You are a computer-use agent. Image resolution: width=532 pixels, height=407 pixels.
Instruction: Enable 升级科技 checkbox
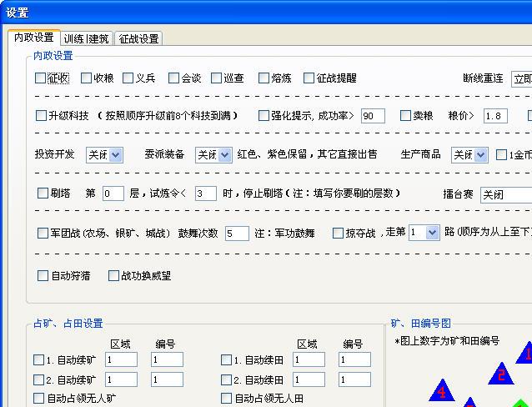42,116
